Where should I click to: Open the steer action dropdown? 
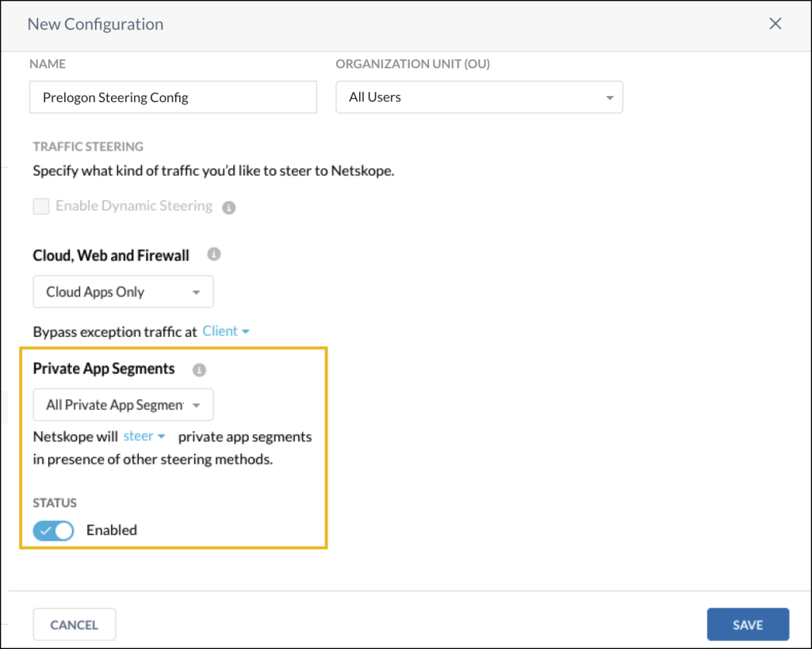pyautogui.click(x=144, y=437)
